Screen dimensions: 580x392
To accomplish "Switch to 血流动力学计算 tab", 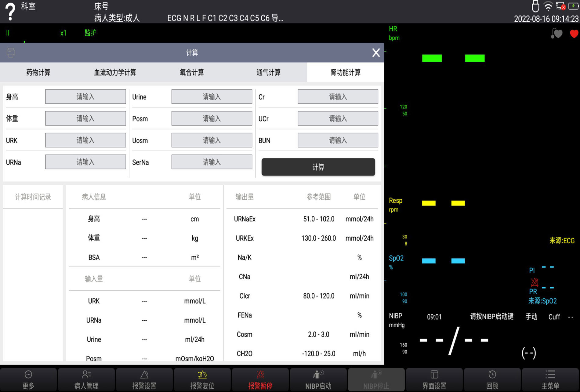I will tap(115, 72).
